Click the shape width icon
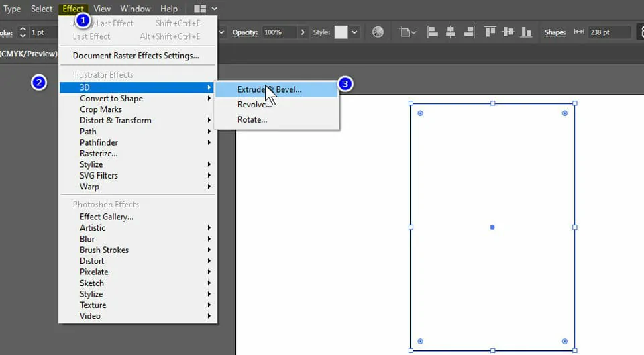 579,32
